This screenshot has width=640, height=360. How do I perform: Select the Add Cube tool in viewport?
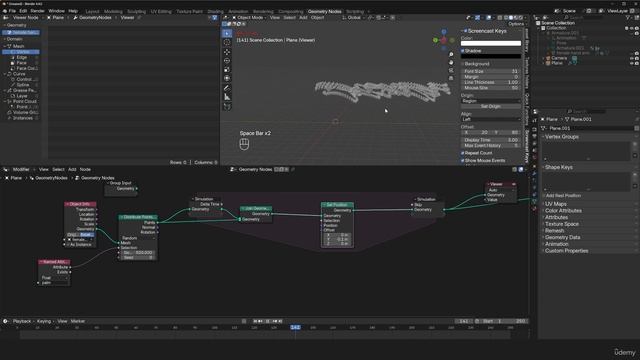point(227,107)
